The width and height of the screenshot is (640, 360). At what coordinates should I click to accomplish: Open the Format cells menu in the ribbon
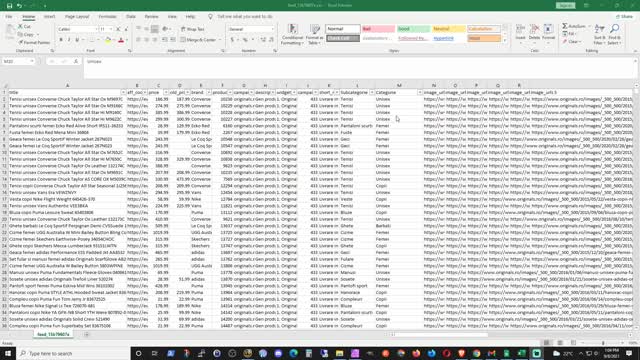click(x=548, y=33)
